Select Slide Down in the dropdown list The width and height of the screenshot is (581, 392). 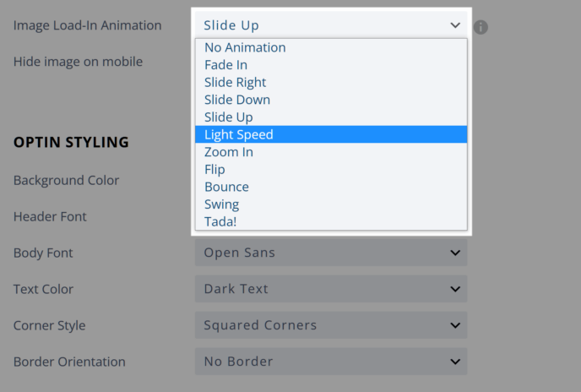(331, 100)
